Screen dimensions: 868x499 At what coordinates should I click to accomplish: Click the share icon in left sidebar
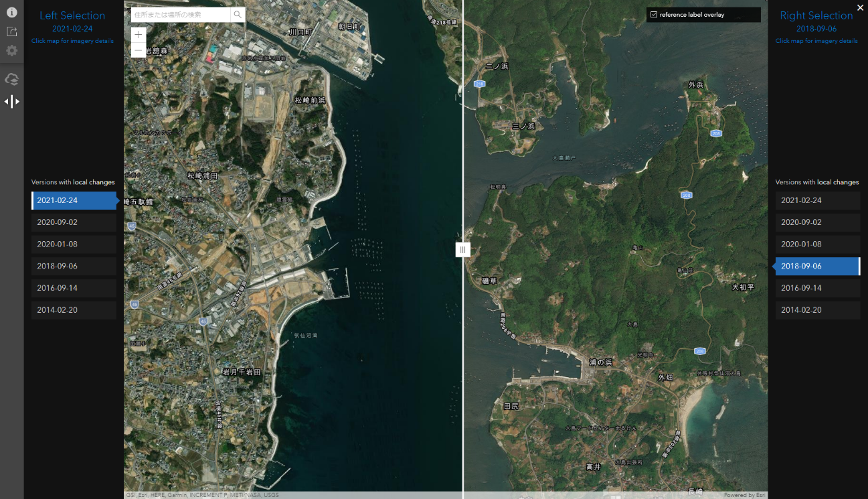point(12,31)
